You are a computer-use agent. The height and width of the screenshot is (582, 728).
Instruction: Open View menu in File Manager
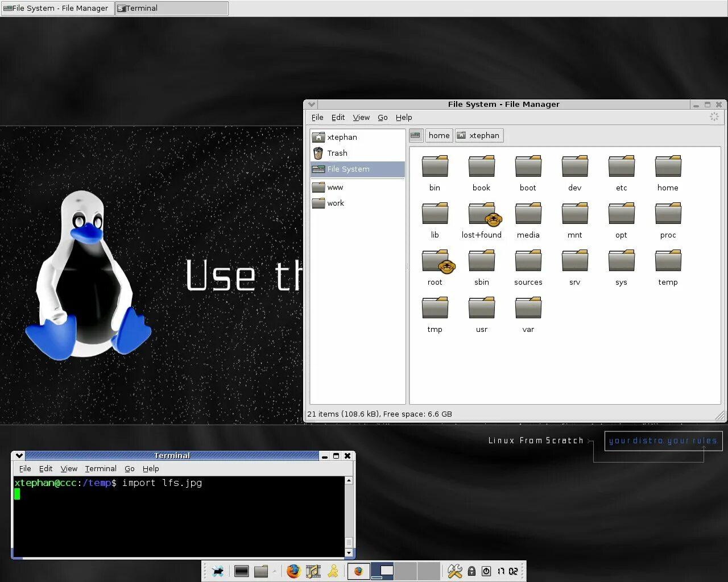(361, 117)
